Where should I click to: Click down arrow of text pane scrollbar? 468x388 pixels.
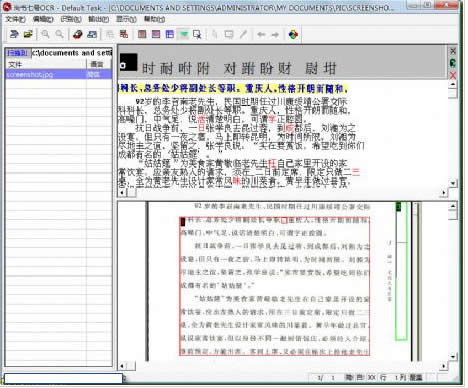[453, 183]
